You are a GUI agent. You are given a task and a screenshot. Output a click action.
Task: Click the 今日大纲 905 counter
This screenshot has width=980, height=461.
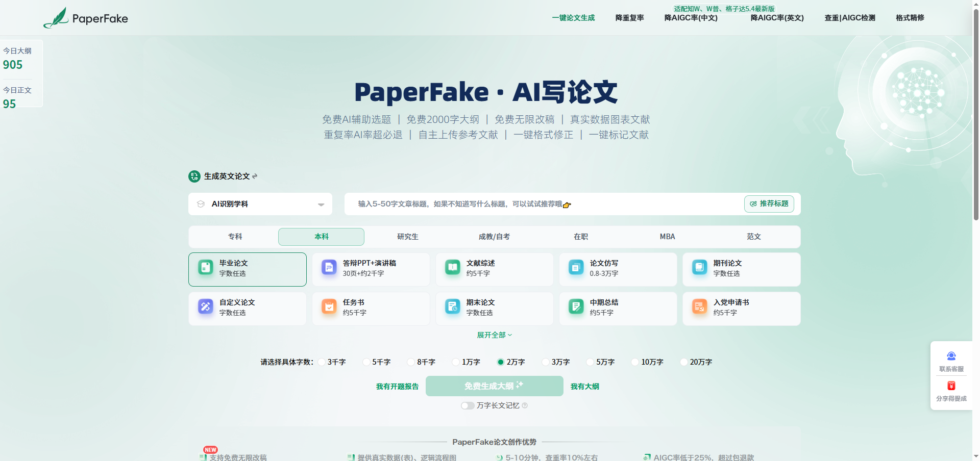tap(17, 58)
